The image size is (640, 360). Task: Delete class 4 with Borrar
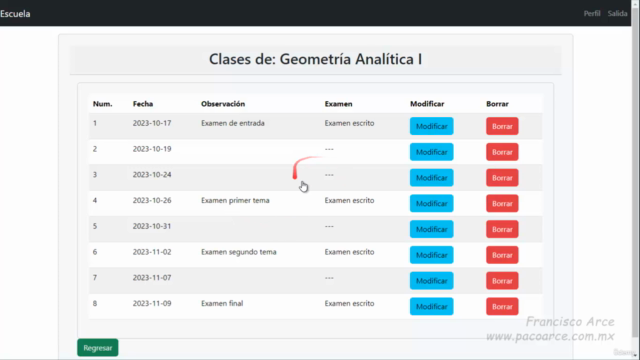point(502,203)
